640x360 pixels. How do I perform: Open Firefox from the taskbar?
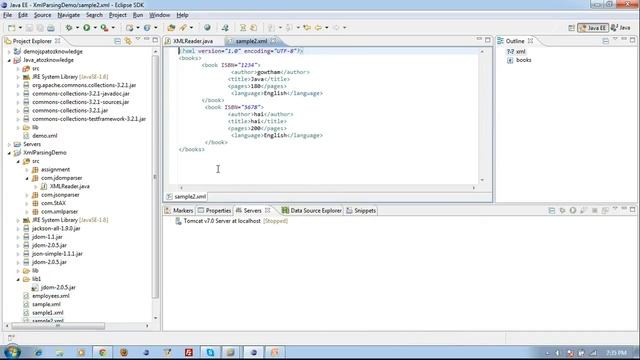(x=124, y=352)
